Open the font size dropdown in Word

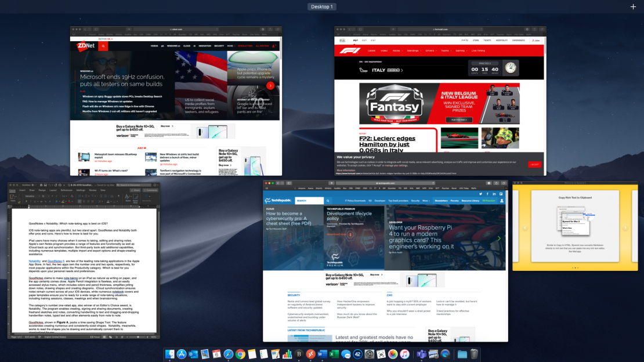coord(46,196)
